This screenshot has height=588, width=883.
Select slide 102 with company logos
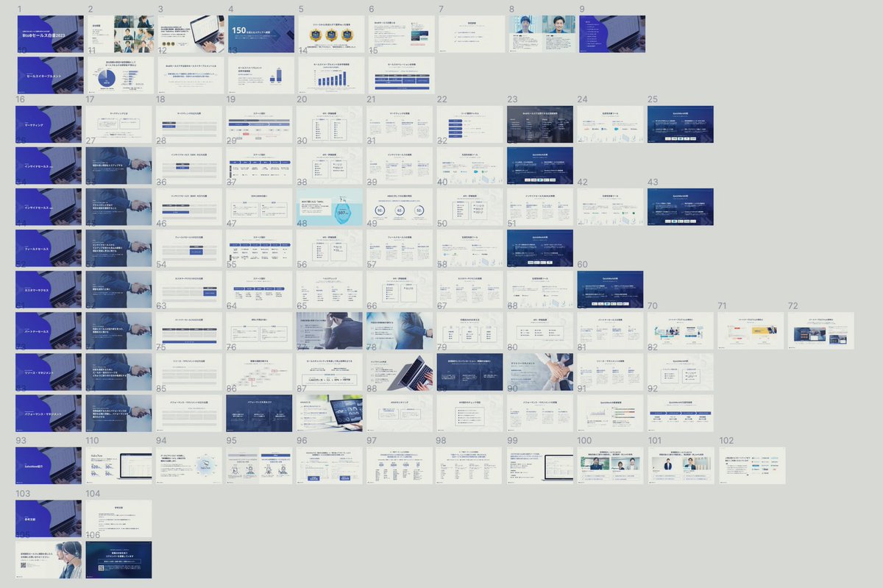click(752, 465)
